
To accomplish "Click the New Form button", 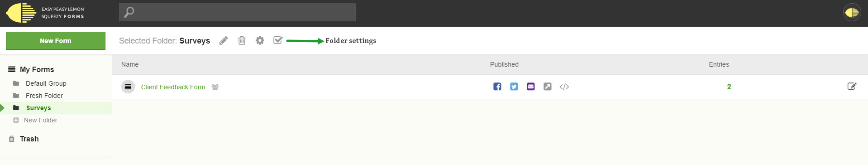I will point(56,41).
